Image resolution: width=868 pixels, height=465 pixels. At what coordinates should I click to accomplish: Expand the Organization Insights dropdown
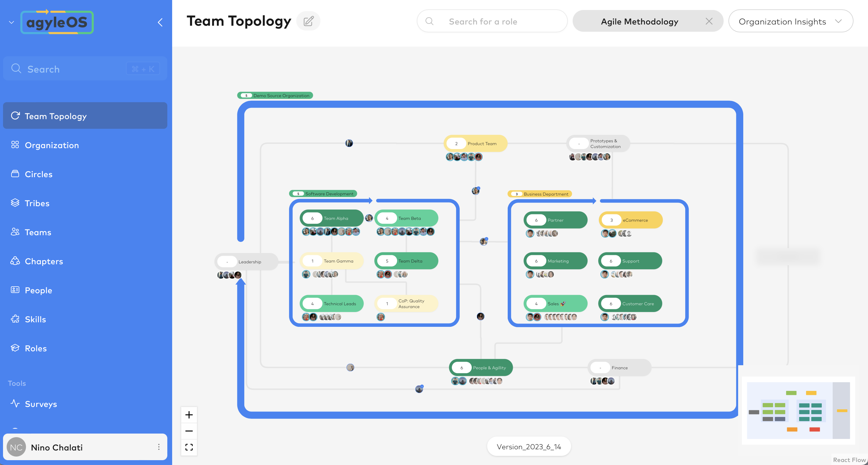point(790,21)
